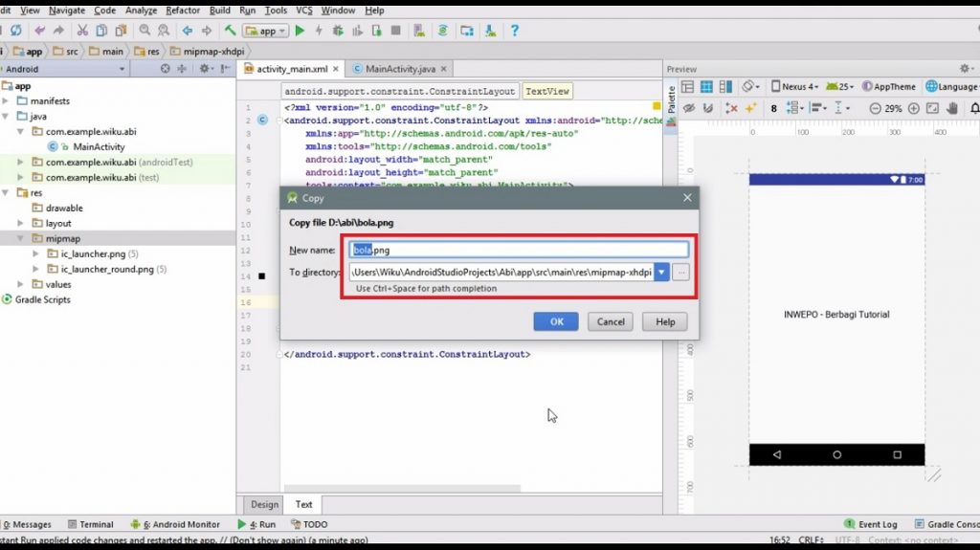Click the Infer Constraints sparkle icon
This screenshot has width=980, height=550.
(750, 108)
